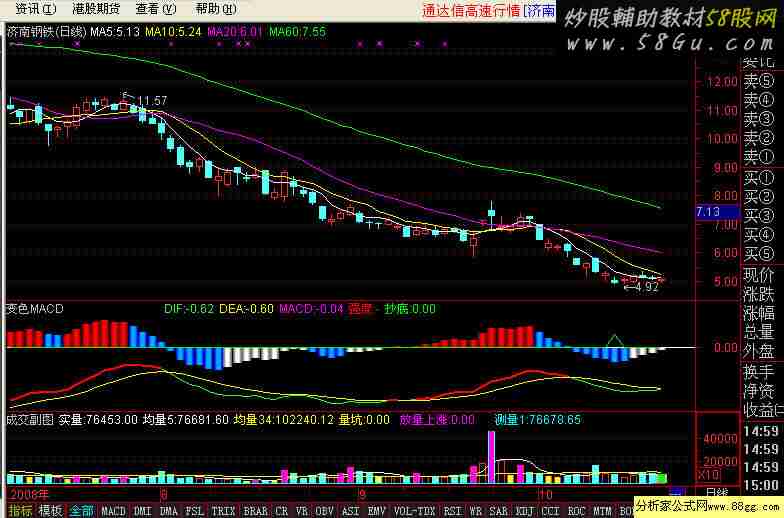Image resolution: width=784 pixels, height=518 pixels.
Task: Click the MA5:5.13 label
Action: 115,32
